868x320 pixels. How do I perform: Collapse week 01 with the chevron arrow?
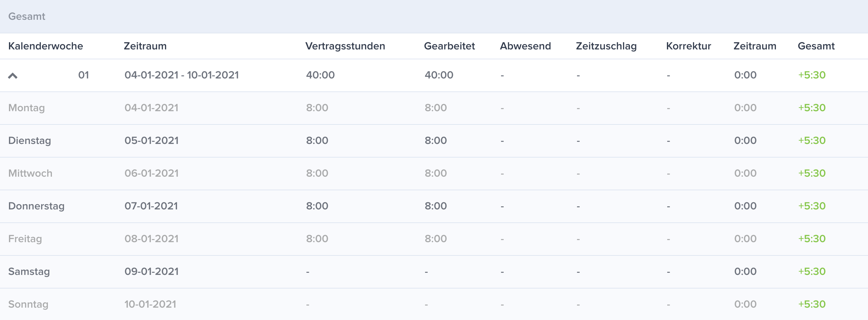13,75
